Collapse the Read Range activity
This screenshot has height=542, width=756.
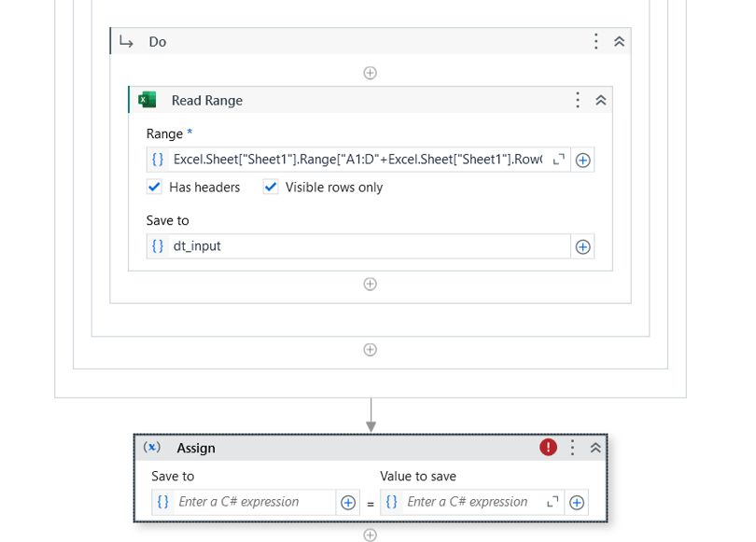[600, 100]
